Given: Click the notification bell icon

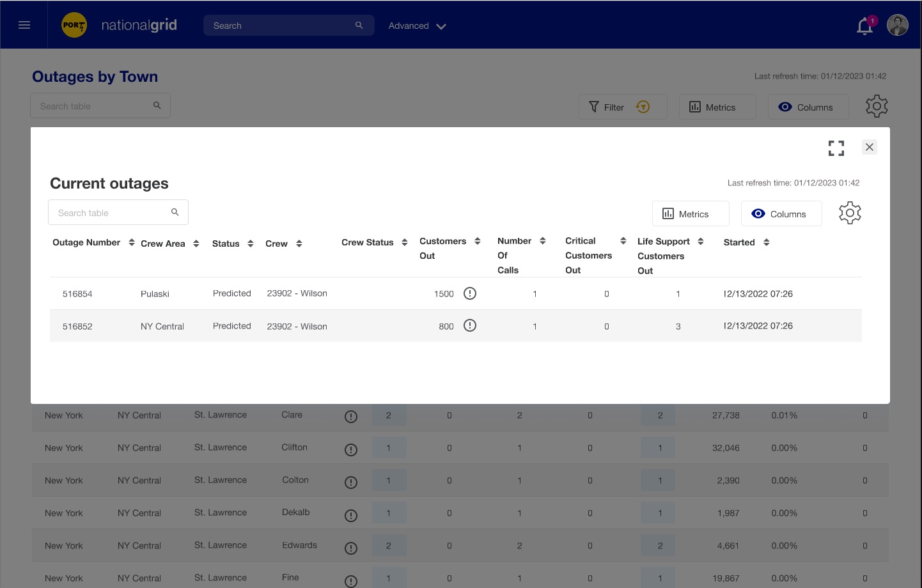Looking at the screenshot, I should coord(864,26).
